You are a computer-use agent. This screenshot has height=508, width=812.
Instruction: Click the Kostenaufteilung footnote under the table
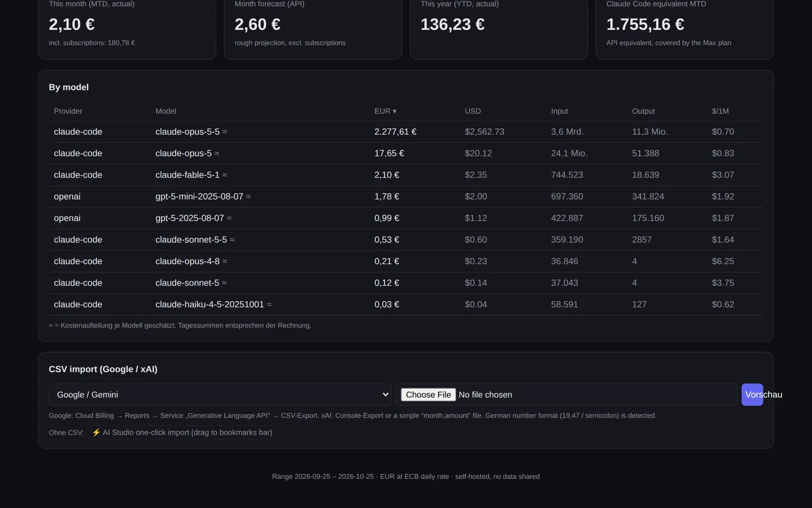pos(180,326)
